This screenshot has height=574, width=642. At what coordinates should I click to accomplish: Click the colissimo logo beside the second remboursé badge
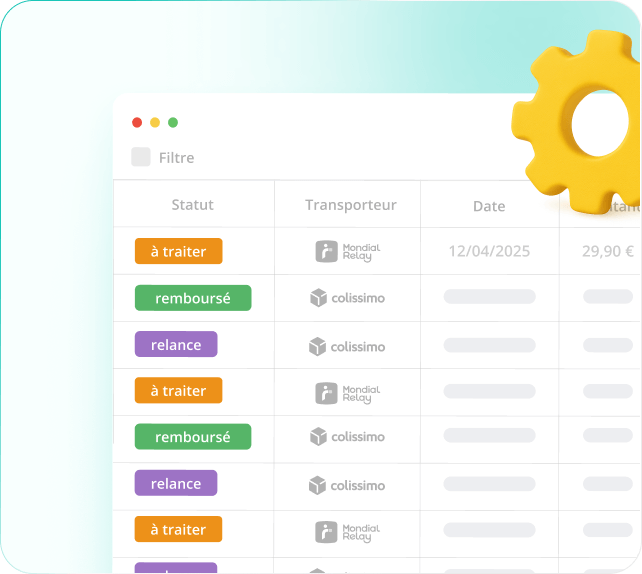point(347,436)
